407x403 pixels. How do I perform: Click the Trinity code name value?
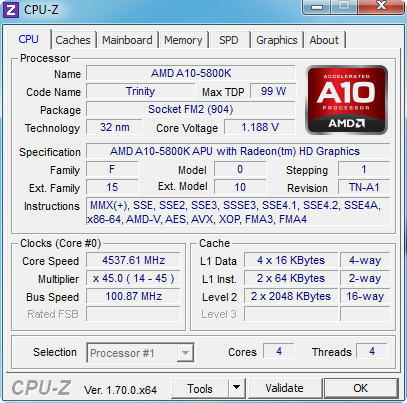pyautogui.click(x=140, y=91)
